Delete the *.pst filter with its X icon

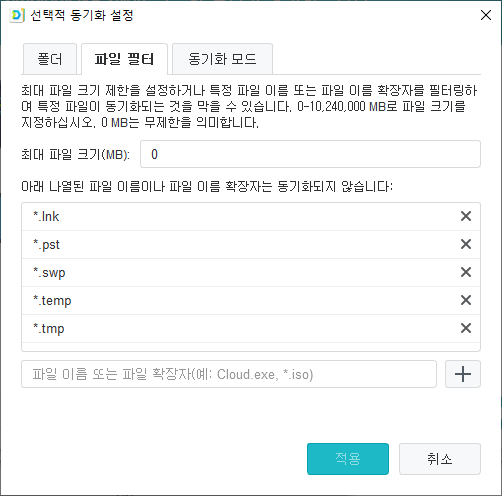(466, 244)
